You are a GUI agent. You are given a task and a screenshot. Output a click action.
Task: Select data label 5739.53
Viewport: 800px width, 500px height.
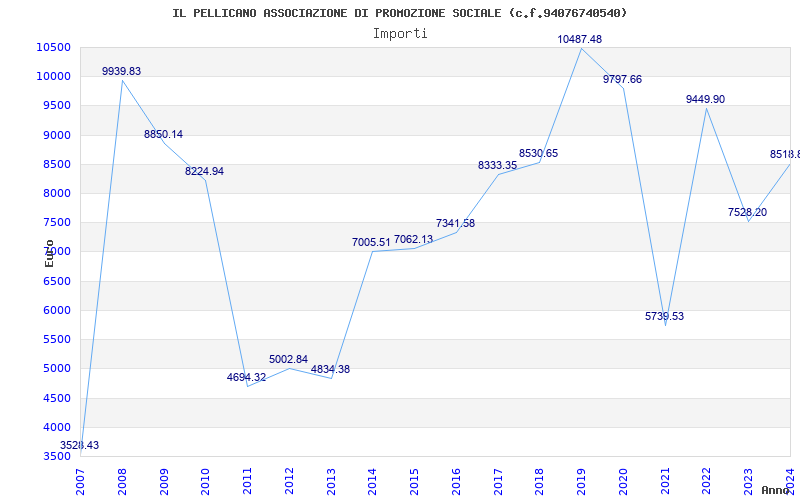point(664,316)
